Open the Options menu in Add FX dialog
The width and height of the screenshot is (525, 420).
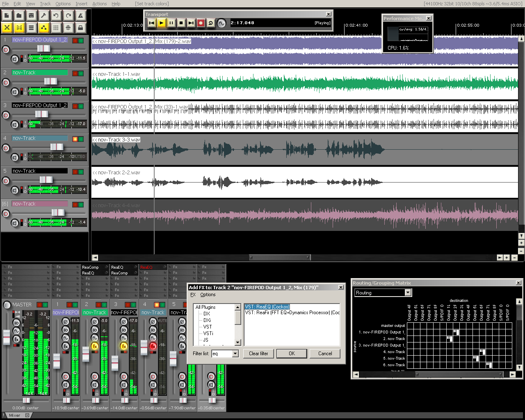click(x=208, y=294)
